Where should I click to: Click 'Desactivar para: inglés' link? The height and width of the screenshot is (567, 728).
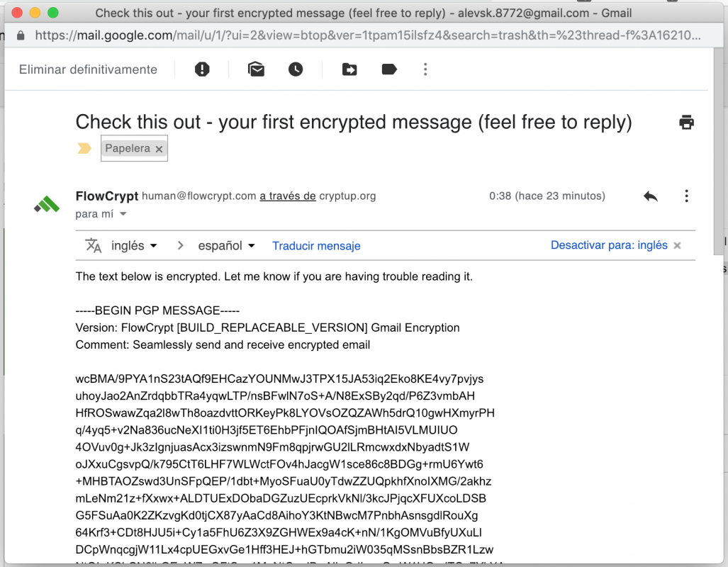[609, 245]
